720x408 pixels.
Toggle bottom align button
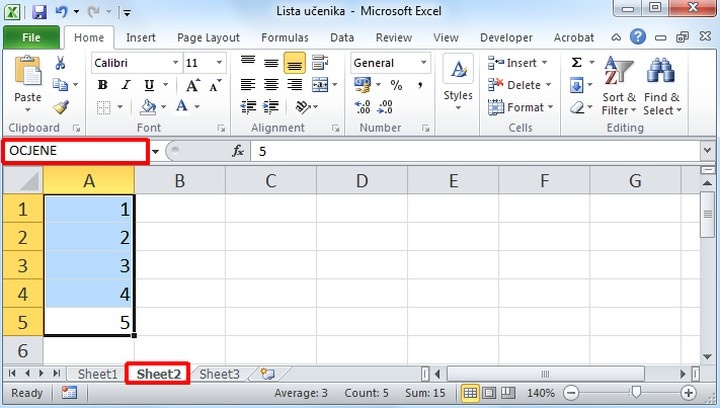tap(294, 63)
